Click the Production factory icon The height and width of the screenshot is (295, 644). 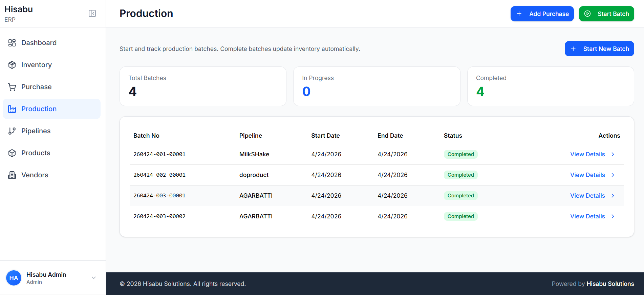[x=12, y=109]
